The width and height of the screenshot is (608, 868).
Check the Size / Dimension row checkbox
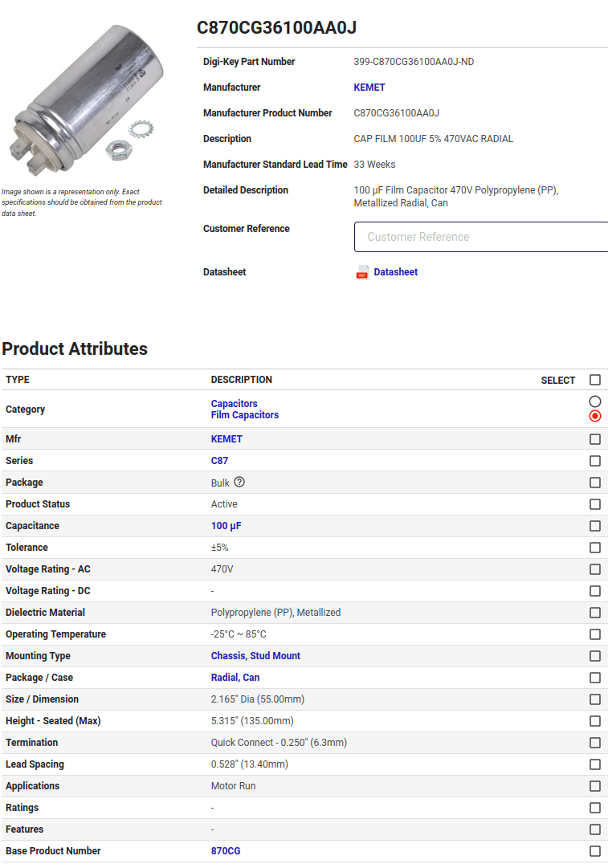[x=595, y=699]
